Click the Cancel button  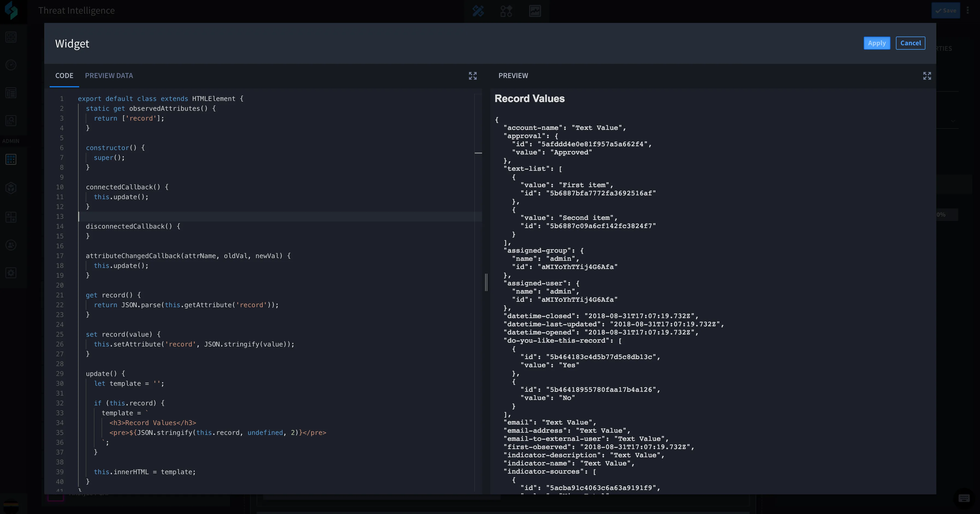910,43
